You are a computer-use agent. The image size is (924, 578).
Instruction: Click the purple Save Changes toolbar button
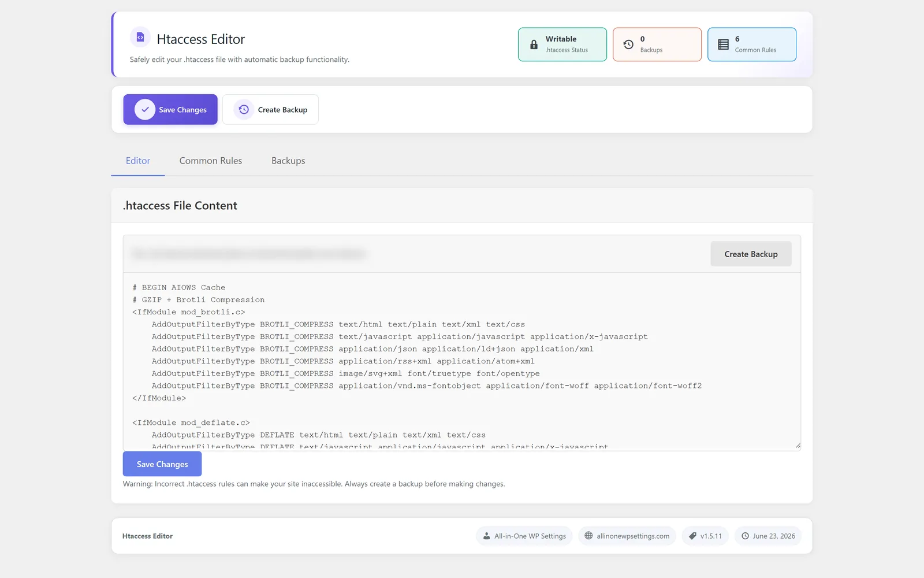(170, 109)
